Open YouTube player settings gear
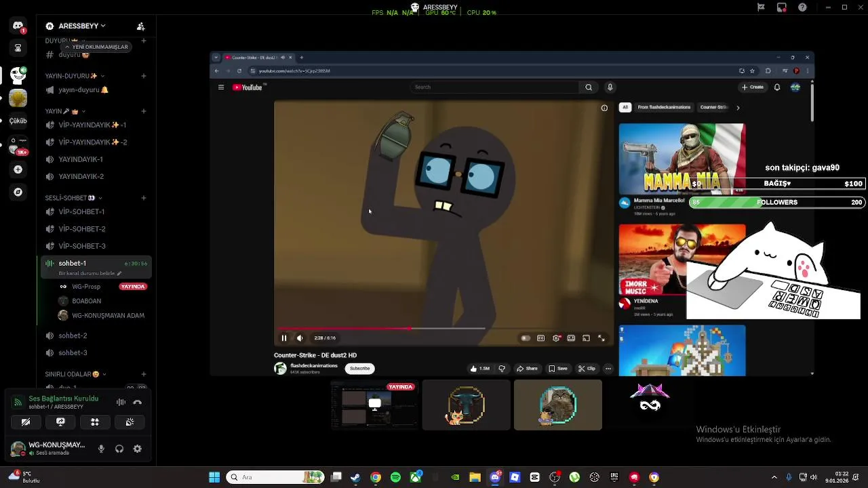This screenshot has width=868, height=488. pyautogui.click(x=556, y=338)
